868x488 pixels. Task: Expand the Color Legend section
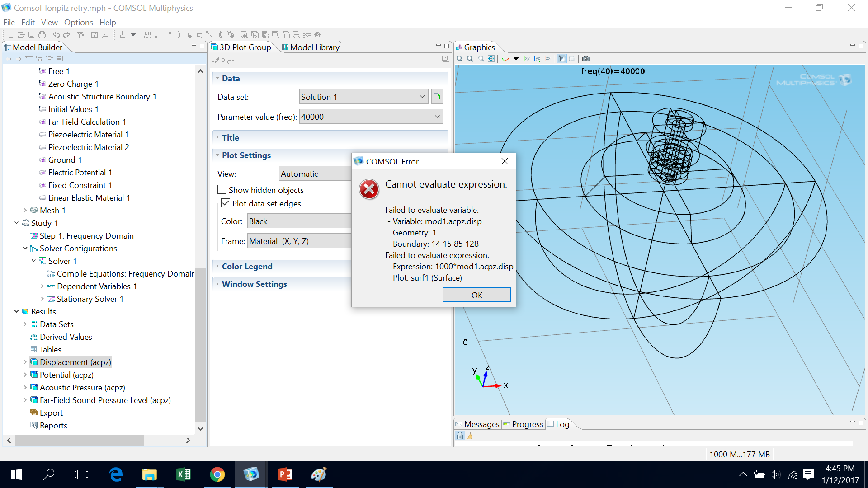coord(247,266)
